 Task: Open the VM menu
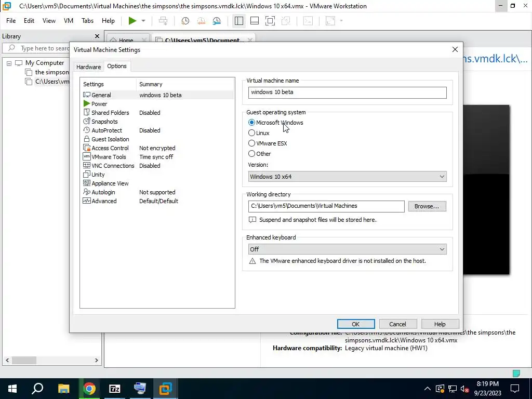(x=68, y=21)
